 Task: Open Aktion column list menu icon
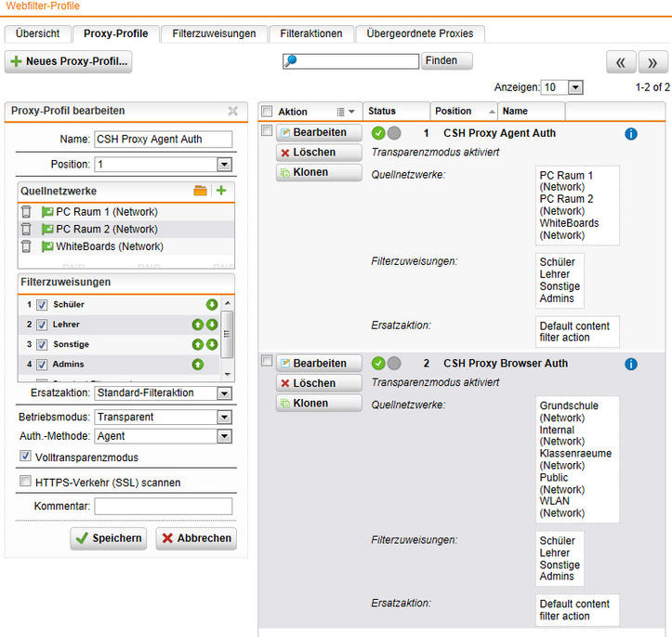click(346, 112)
